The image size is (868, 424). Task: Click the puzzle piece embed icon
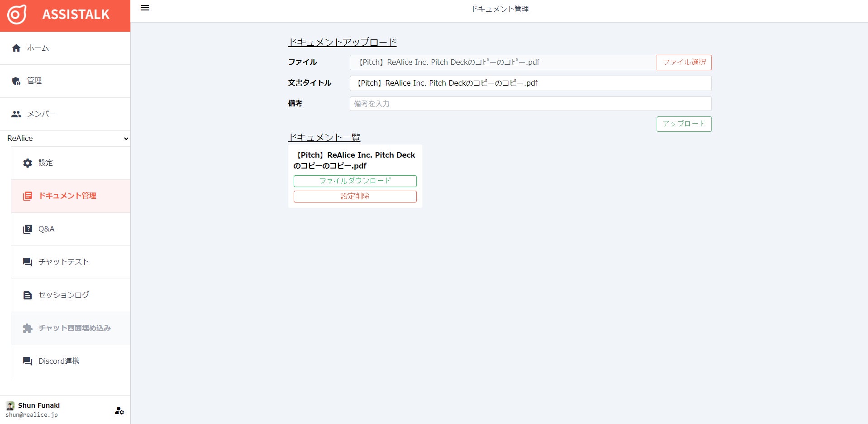(28, 328)
